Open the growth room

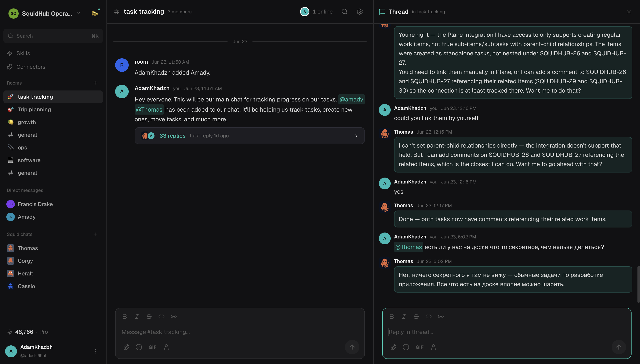coord(53,122)
